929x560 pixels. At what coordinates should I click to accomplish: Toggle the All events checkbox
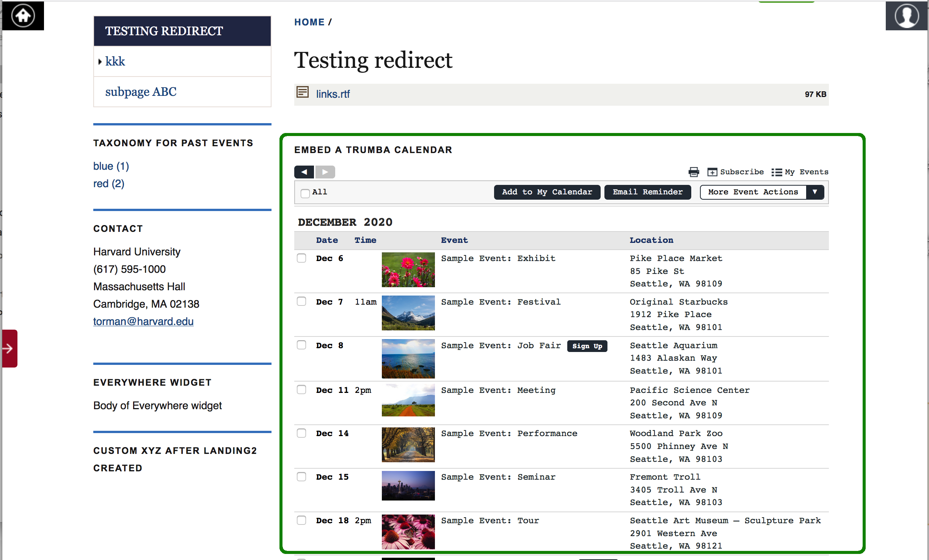(x=306, y=192)
